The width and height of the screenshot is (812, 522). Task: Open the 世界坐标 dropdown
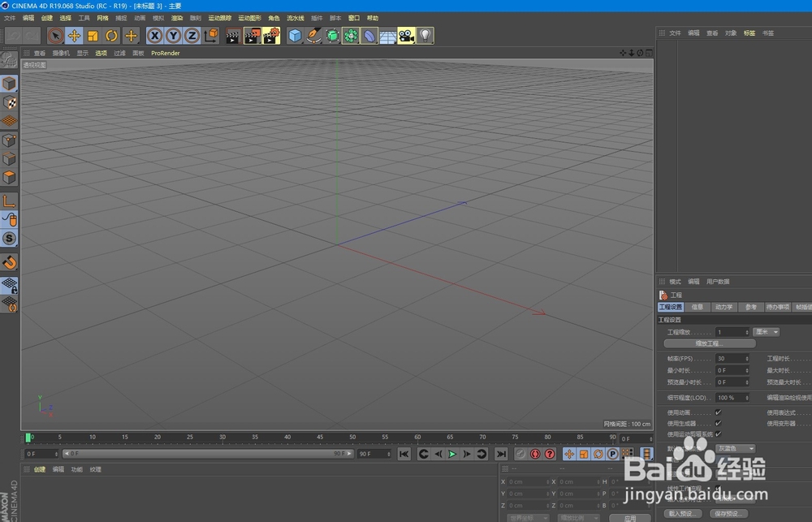tap(529, 518)
